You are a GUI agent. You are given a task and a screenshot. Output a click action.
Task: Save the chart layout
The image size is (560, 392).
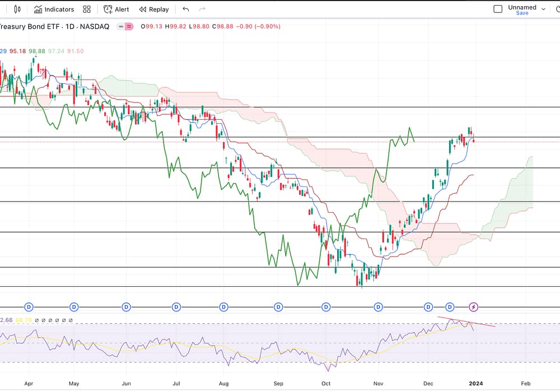[522, 13]
